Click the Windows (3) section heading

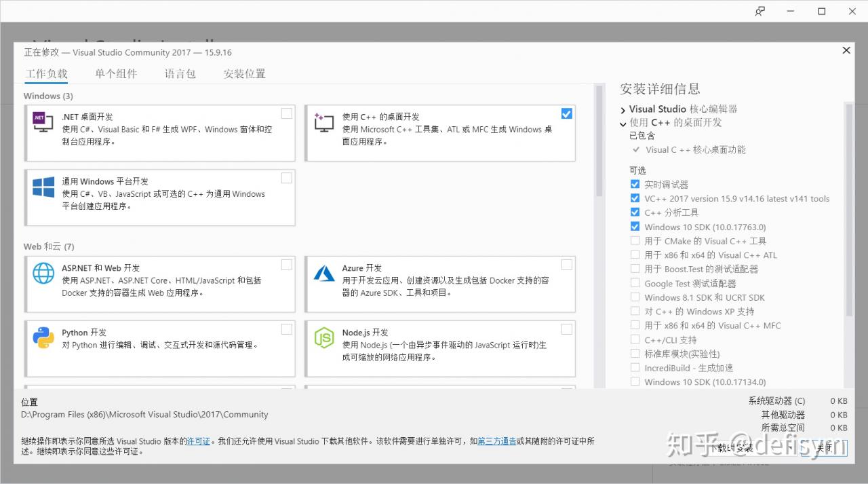(x=48, y=96)
